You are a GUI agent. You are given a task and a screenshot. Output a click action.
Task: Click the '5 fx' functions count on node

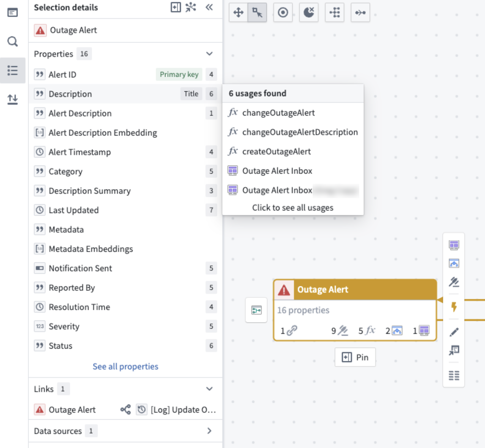[367, 331]
